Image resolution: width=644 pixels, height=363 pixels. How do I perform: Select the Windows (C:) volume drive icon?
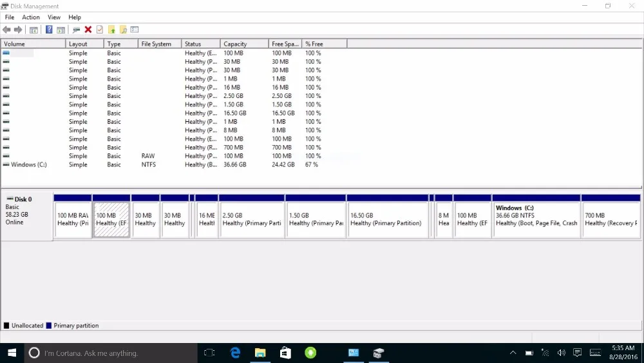tap(6, 164)
